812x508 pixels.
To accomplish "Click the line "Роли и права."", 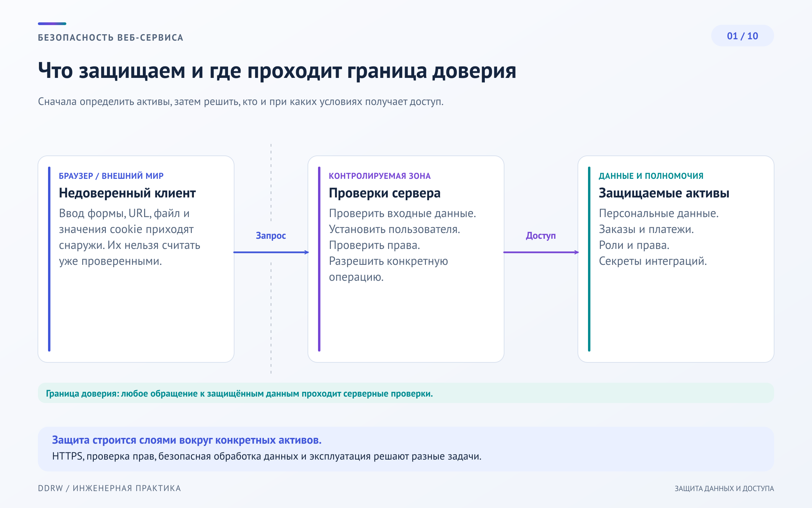I will 634,245.
